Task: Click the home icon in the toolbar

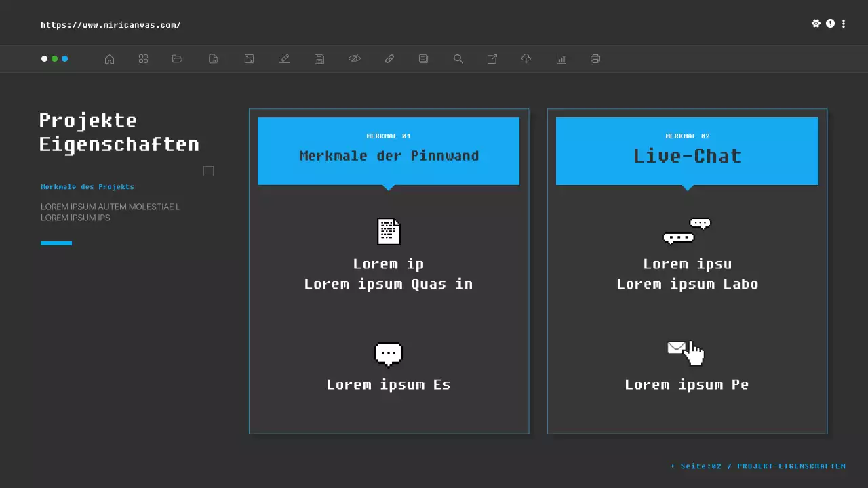Action: point(109,59)
